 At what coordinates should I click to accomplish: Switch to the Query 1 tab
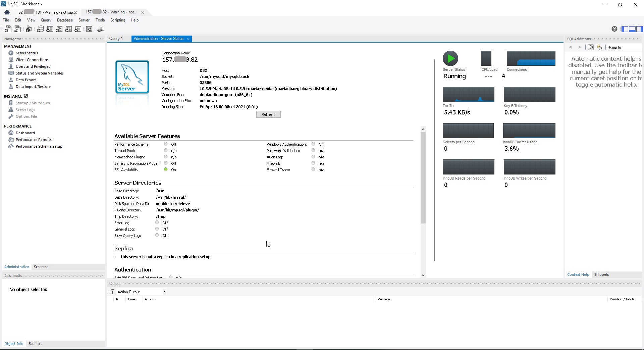[x=116, y=39]
